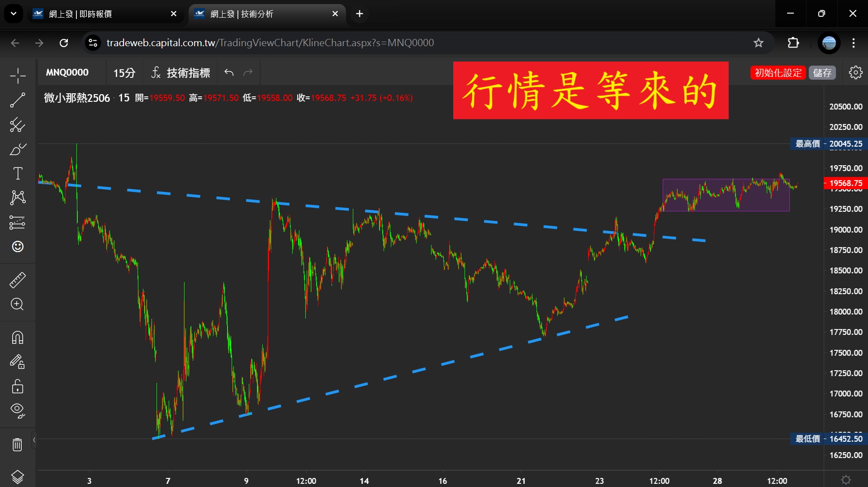This screenshot has height=487, width=868.
Task: Select the trend line drawing tool
Action: [18, 100]
